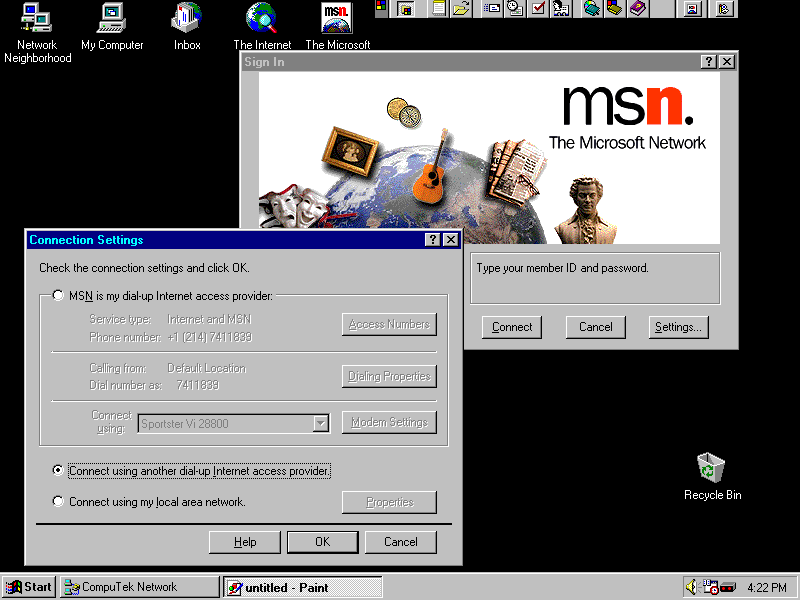Open the Start menu
The height and width of the screenshot is (600, 800).
coord(29,587)
